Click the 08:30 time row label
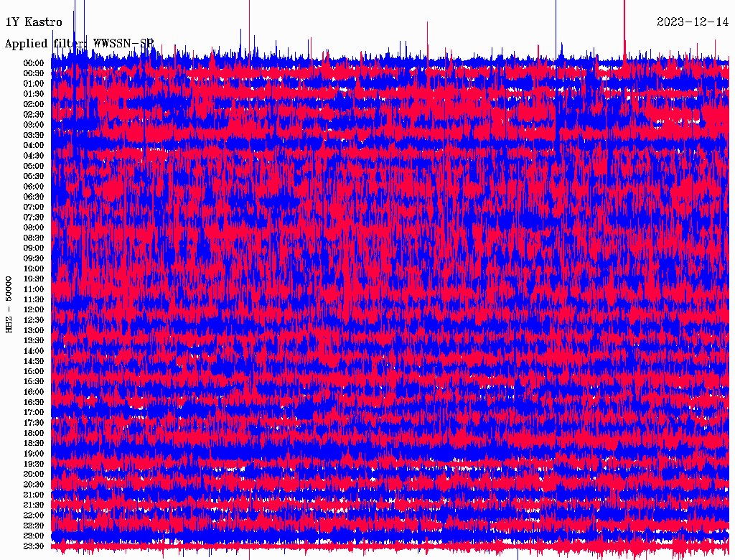Screen dimensions: 735x560 tap(34, 238)
